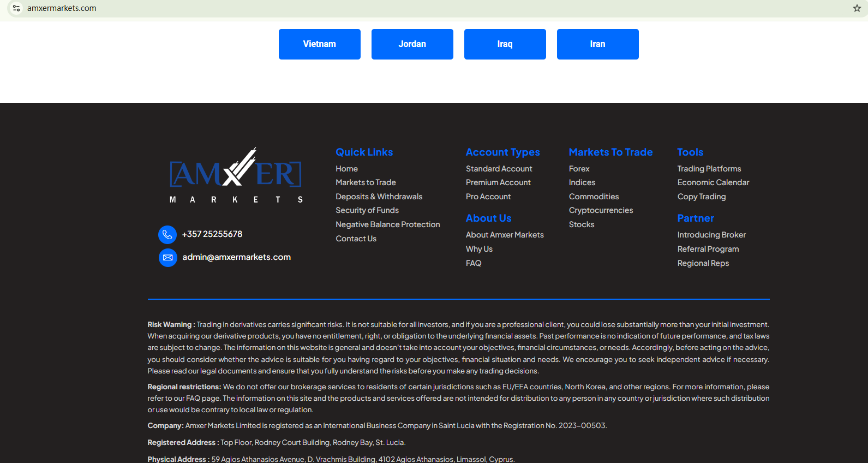Open the Referral Program link
868x463 pixels.
(x=708, y=249)
